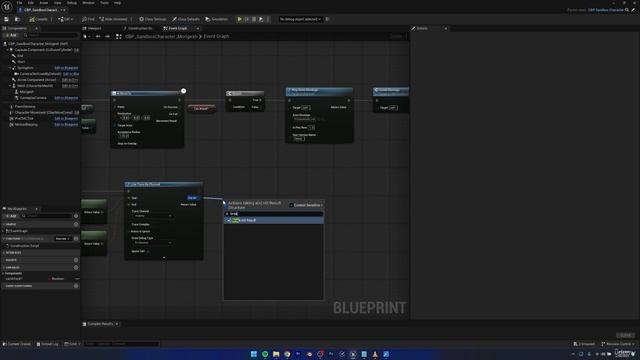Collapse the Mesh CharacterMesh0 row
This screenshot has width=640, height=360.
tap(10, 86)
